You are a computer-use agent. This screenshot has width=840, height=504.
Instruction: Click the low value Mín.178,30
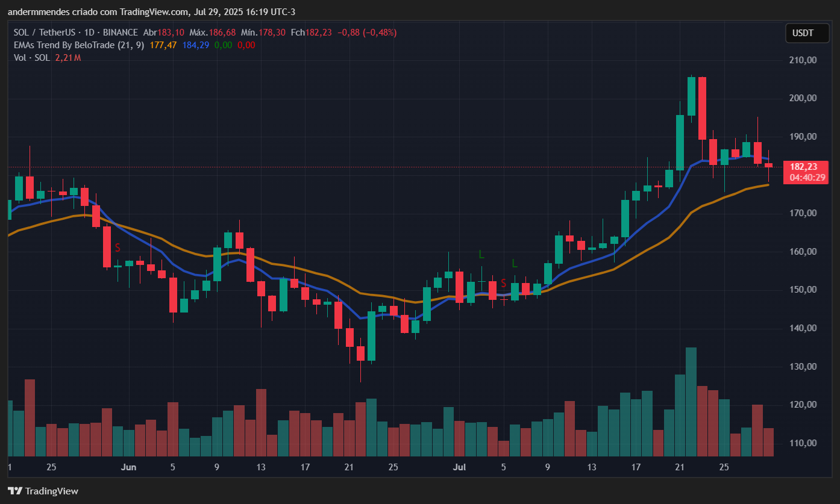[263, 33]
